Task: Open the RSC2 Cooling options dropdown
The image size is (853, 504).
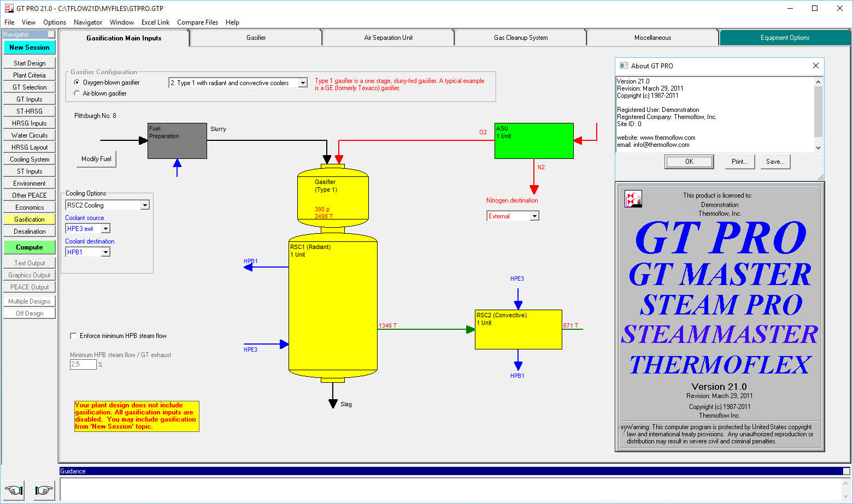Action: 145,205
